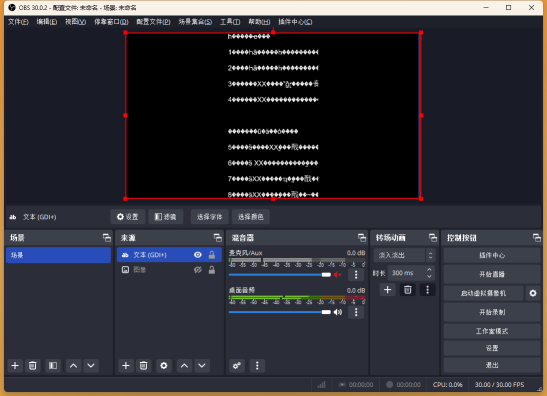Screen dimensions: 547x396
Task: Click Start Recording button
Action: [x=492, y=312]
